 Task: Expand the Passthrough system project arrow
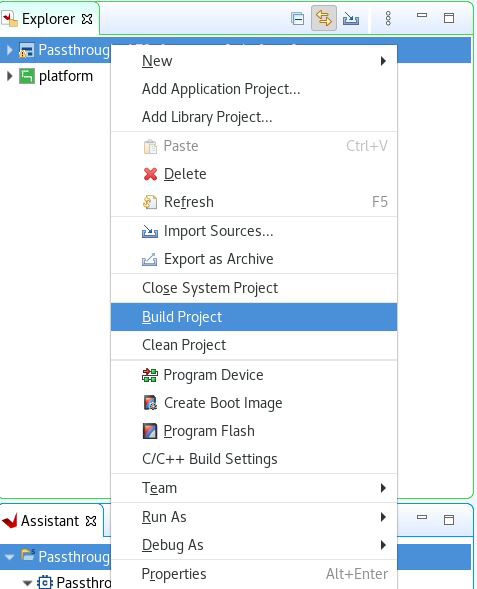10,50
